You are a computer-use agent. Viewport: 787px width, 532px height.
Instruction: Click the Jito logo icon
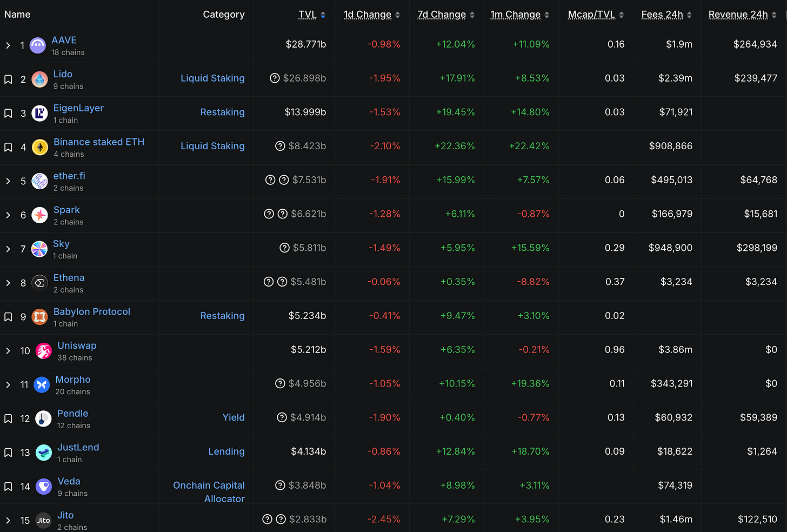point(44,521)
